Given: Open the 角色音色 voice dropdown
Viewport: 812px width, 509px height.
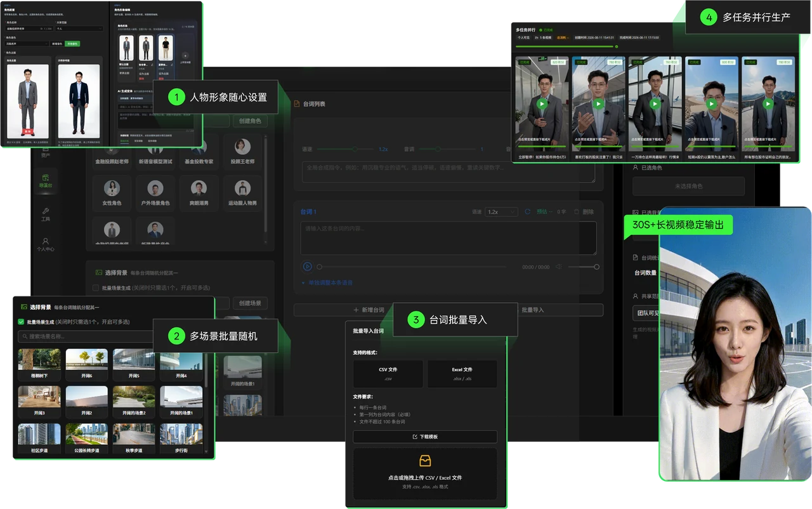Looking at the screenshot, I should 28,44.
